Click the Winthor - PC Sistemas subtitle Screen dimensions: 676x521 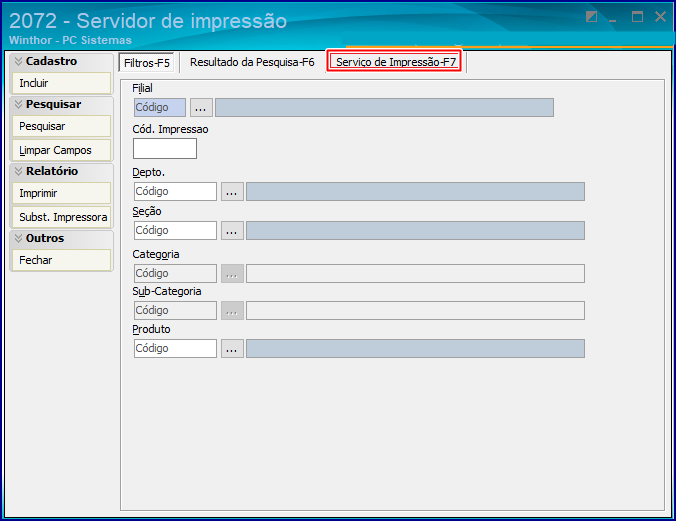(x=70, y=40)
